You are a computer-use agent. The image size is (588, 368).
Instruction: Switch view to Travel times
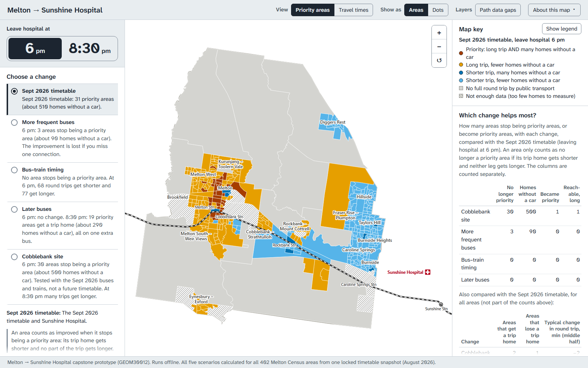354,10
